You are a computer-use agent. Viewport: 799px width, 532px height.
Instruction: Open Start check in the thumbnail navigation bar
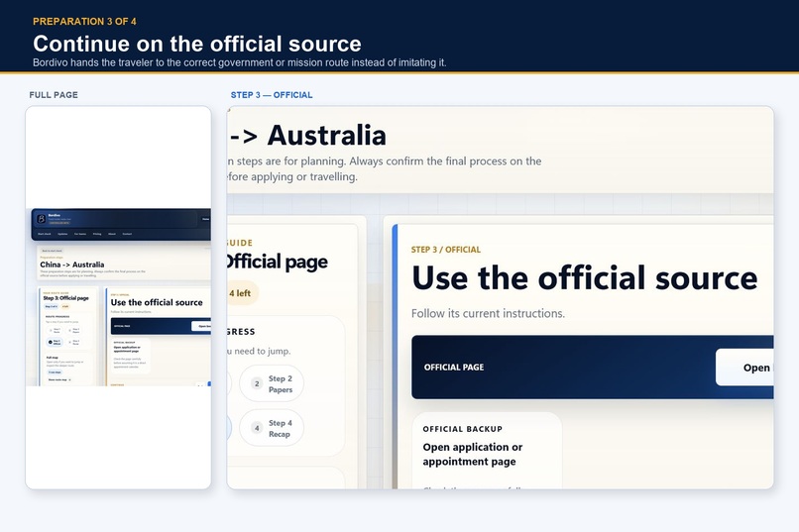45,234
